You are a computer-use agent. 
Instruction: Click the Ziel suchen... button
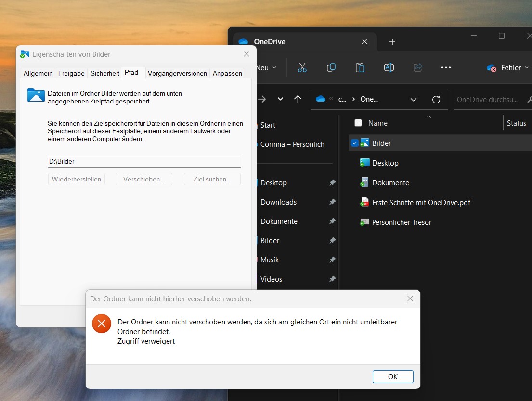coord(212,179)
